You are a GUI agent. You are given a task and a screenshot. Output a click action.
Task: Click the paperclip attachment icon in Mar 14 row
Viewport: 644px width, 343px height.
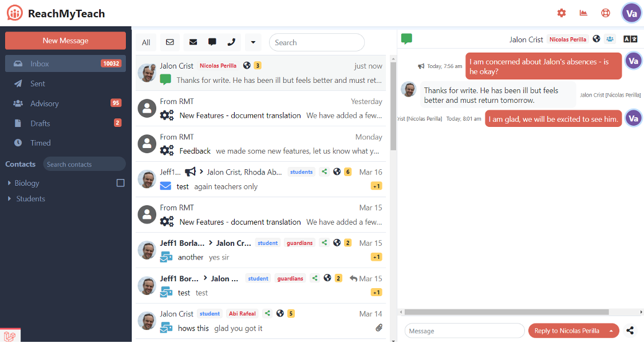pyautogui.click(x=379, y=328)
